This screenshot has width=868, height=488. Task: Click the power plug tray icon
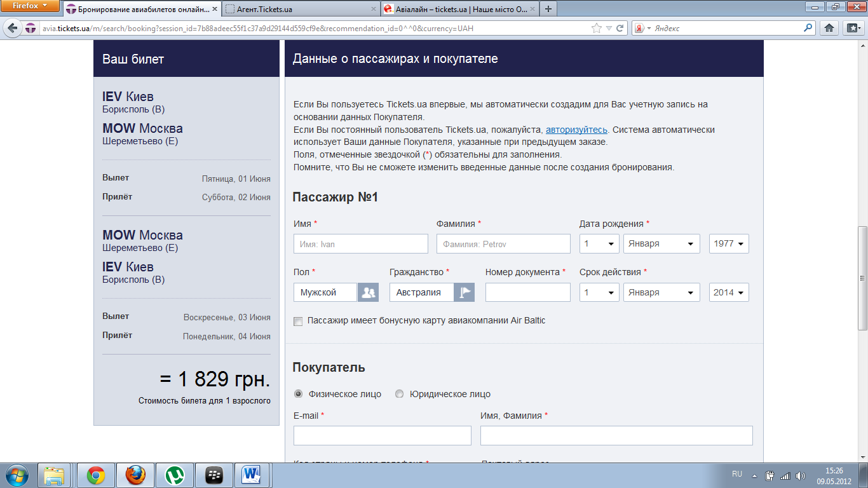(770, 475)
